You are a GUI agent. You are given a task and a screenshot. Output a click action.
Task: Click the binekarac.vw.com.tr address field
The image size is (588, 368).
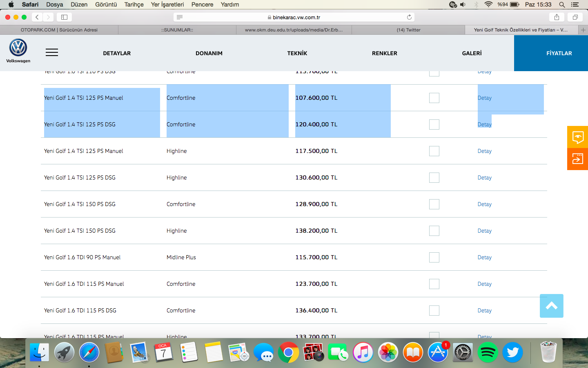(x=294, y=17)
